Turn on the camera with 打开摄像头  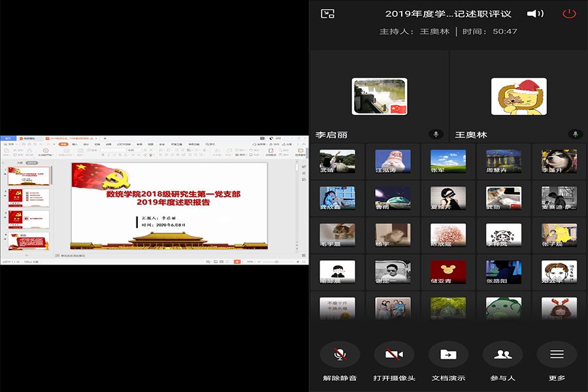(x=393, y=354)
